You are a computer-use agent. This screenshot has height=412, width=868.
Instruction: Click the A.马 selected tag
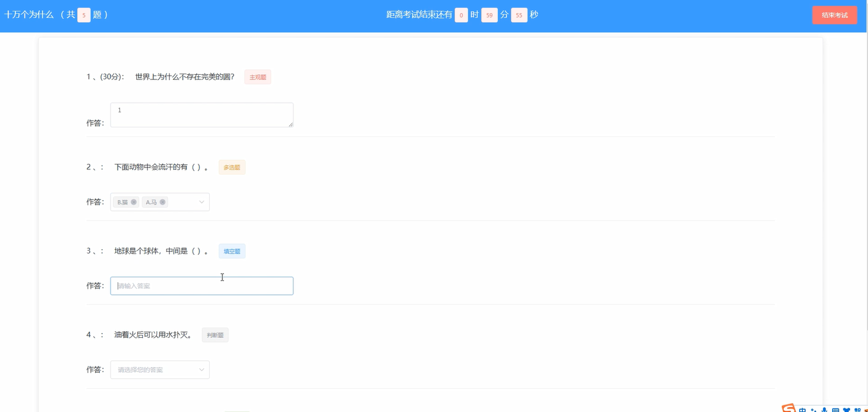point(155,202)
